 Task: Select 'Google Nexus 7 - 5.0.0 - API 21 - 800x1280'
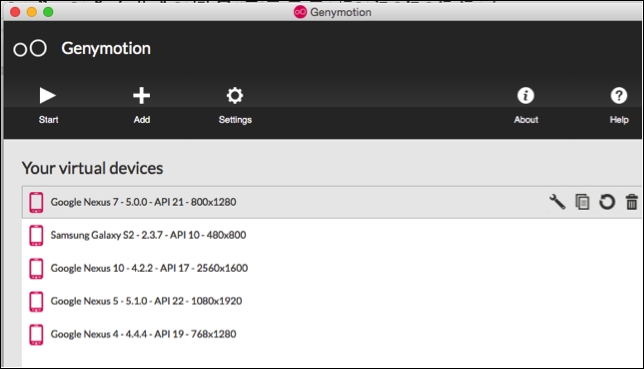tap(143, 202)
